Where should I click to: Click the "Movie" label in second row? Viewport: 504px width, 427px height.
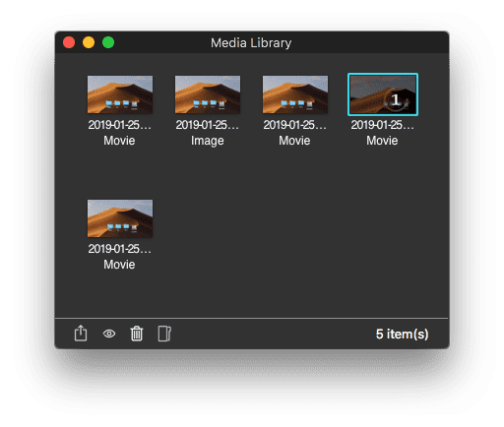[x=119, y=265]
